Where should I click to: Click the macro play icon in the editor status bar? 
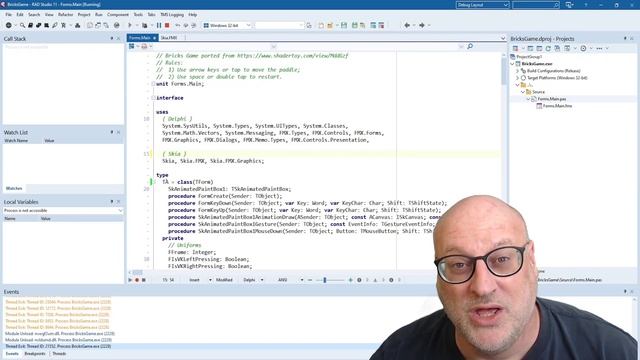tap(130, 280)
